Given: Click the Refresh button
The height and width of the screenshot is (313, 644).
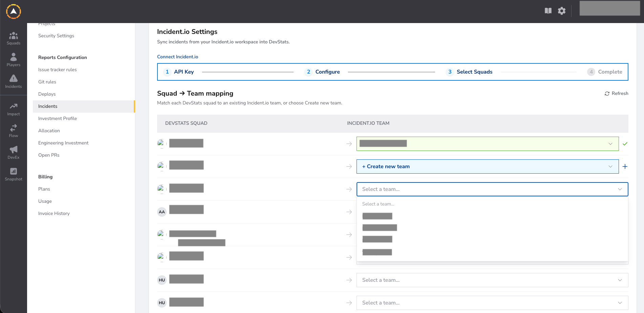Looking at the screenshot, I should 617,94.
